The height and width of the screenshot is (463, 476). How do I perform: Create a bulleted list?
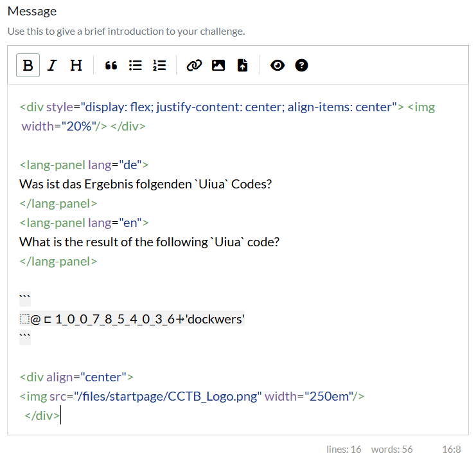(136, 65)
